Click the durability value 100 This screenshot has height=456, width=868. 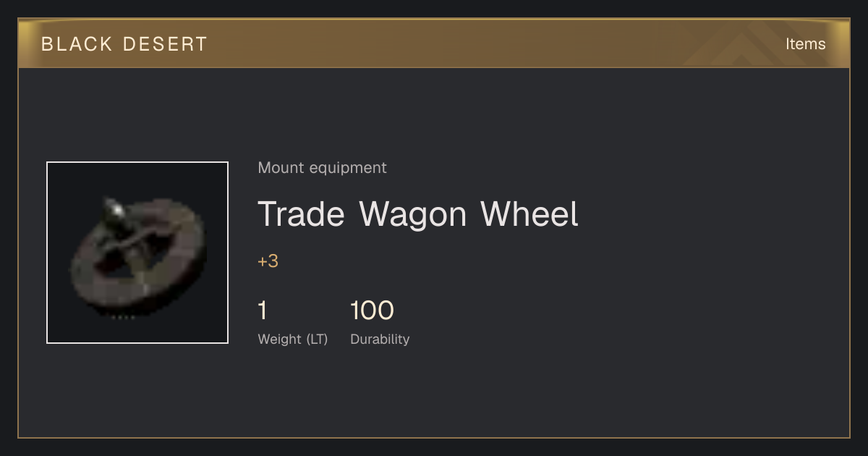[x=372, y=311]
